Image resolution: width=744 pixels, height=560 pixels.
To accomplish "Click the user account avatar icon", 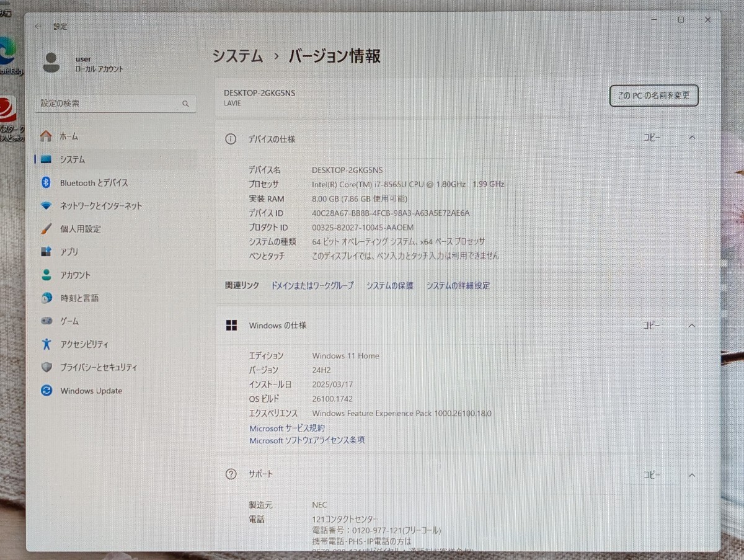I will point(51,63).
